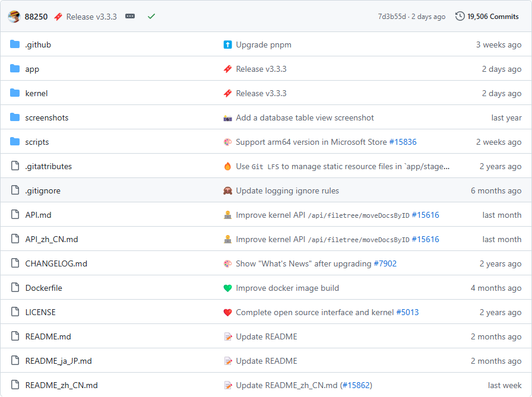Viewport: 532px width, 397px height.
Task: Click the folder icon next to app
Action: (15, 69)
